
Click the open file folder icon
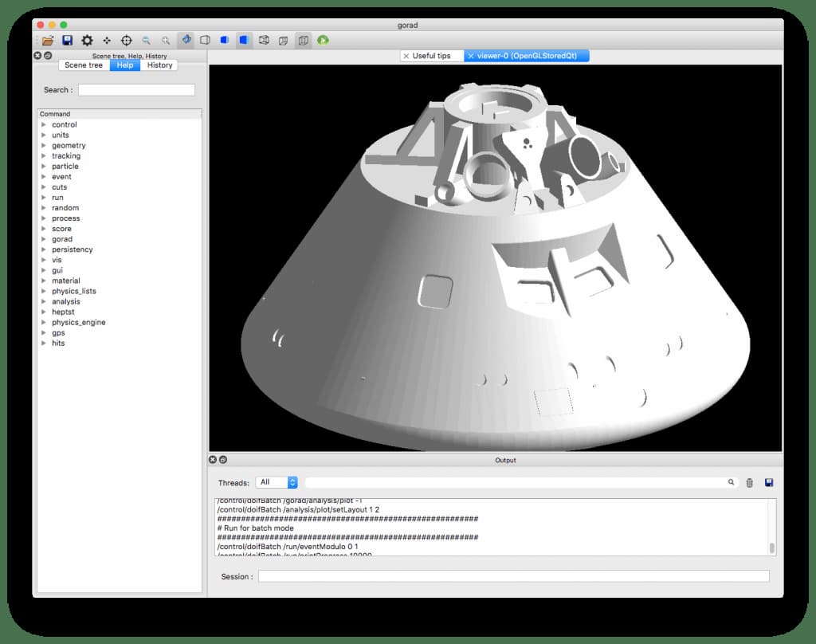(x=48, y=40)
